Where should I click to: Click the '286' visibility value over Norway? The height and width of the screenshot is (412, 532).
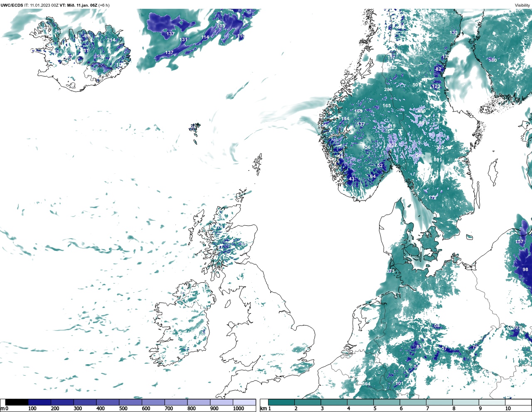tap(388, 90)
